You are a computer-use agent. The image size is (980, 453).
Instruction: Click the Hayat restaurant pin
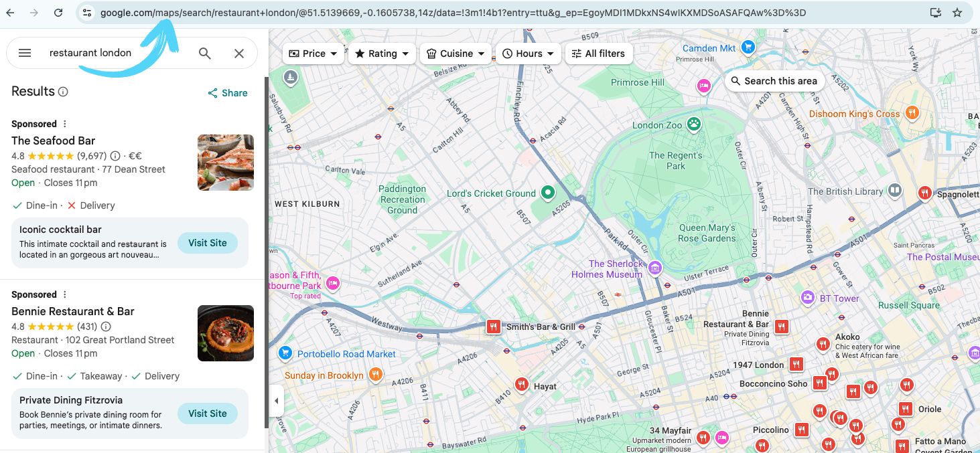pyautogui.click(x=522, y=385)
